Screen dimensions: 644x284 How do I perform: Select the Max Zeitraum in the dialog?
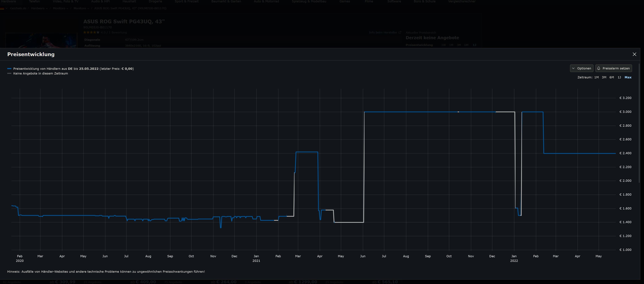pos(628,77)
